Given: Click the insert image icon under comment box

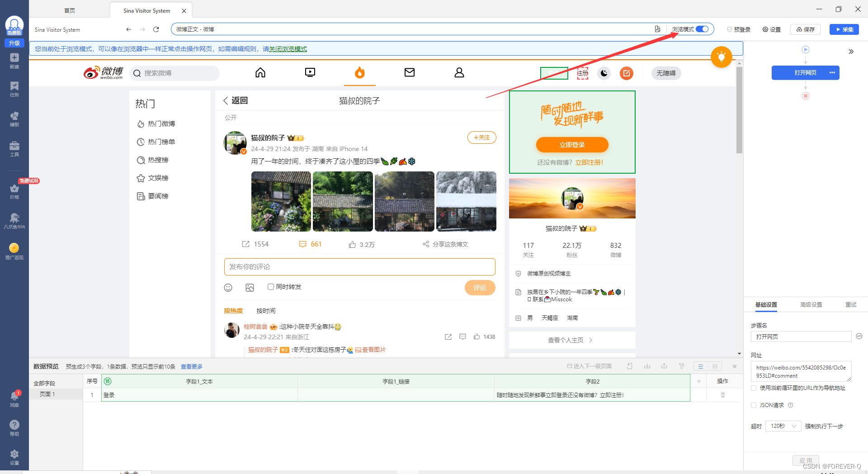Looking at the screenshot, I should click(250, 288).
